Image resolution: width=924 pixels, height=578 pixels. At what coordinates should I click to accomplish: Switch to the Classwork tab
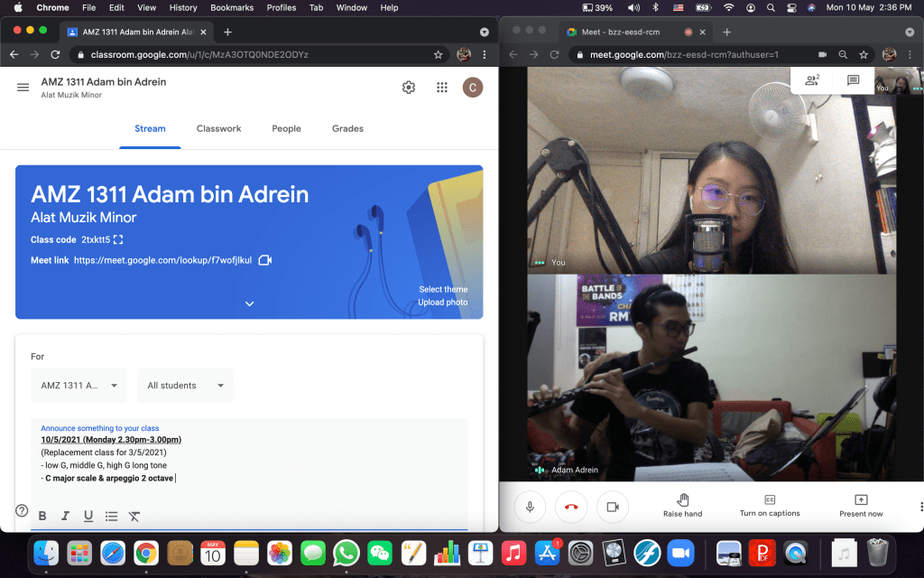tap(218, 128)
